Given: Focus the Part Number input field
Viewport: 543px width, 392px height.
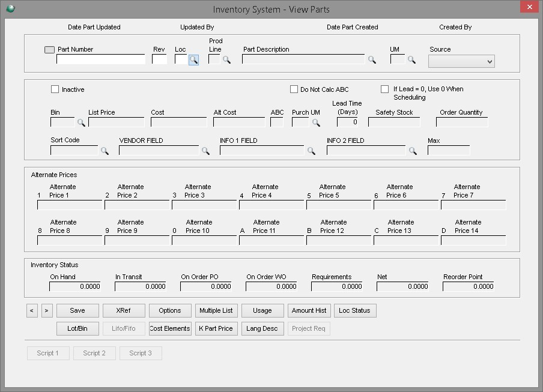Looking at the screenshot, I should pos(101,59).
